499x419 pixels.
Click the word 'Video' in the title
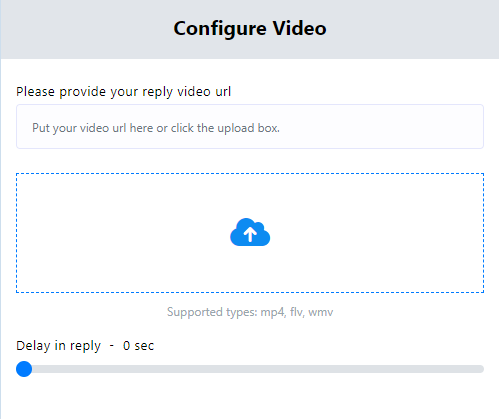(299, 28)
